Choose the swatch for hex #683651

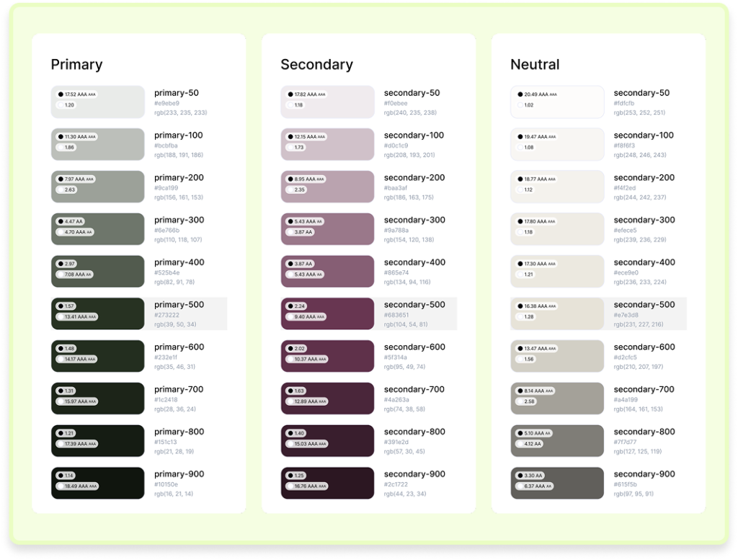tap(328, 314)
